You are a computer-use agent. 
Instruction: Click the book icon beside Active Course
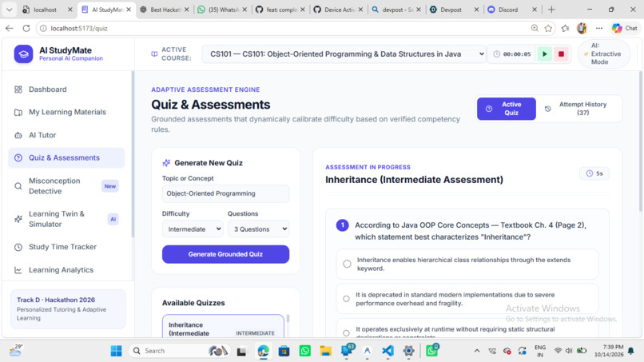pos(154,54)
